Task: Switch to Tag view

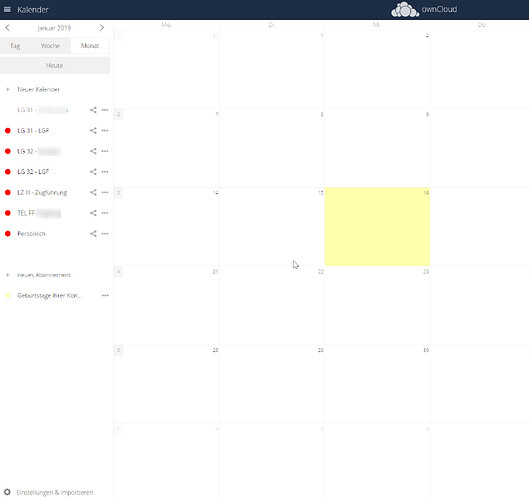Action: click(15, 46)
